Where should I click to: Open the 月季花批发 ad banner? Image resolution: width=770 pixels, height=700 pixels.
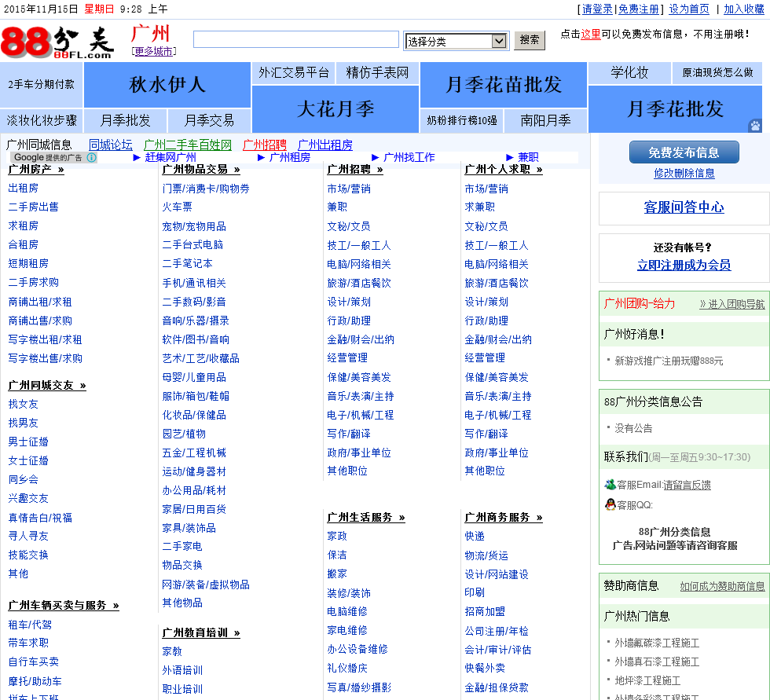[675, 109]
